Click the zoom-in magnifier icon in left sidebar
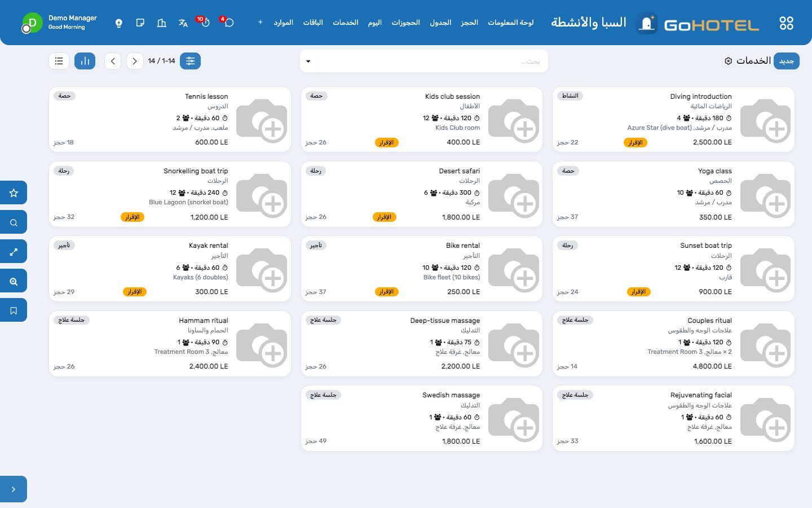Image resolution: width=812 pixels, height=508 pixels. (x=14, y=281)
